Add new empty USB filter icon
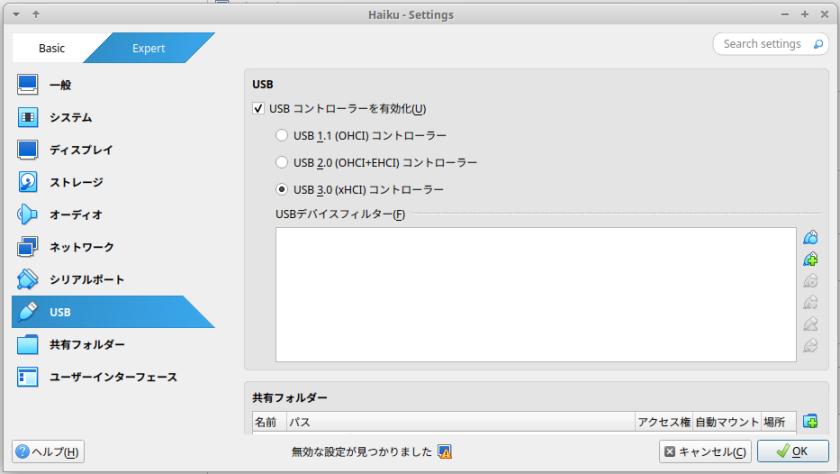Image resolution: width=840 pixels, height=474 pixels. [x=811, y=237]
